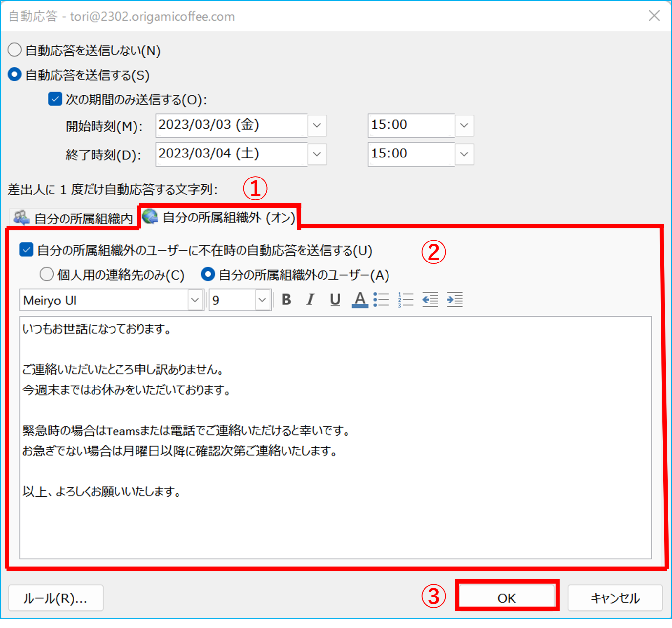
Task: Decrease indent of reply text
Action: [x=430, y=300]
